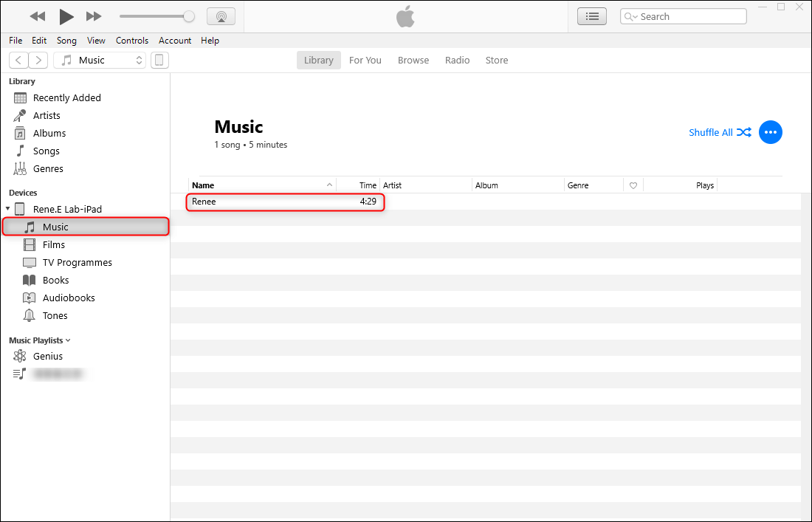
Task: Open the blue more options button
Action: click(771, 133)
